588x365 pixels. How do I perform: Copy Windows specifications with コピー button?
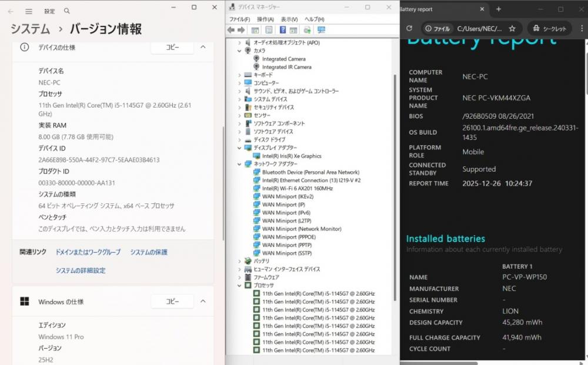172,302
